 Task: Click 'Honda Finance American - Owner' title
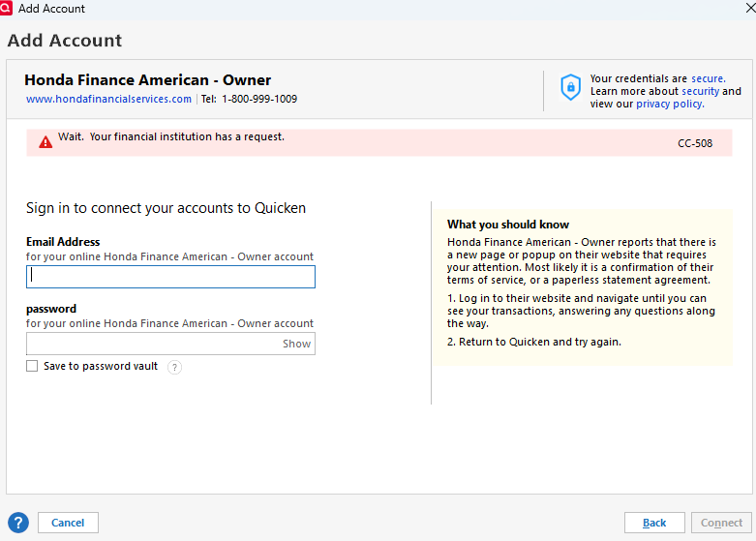[147, 79]
